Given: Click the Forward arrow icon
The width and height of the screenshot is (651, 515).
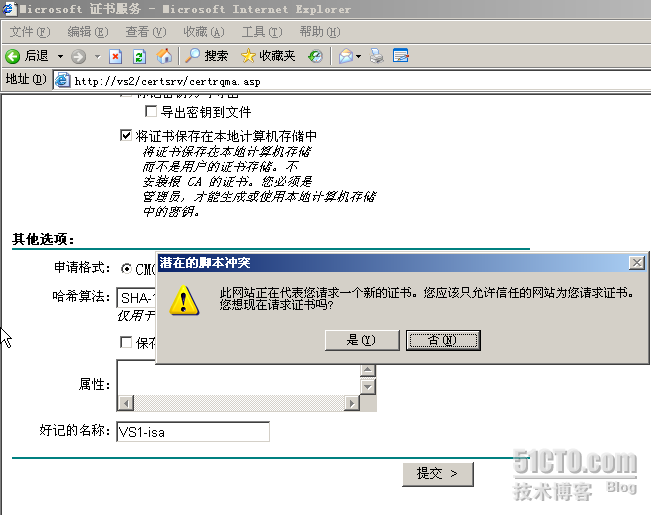Looking at the screenshot, I should pyautogui.click(x=78, y=56).
